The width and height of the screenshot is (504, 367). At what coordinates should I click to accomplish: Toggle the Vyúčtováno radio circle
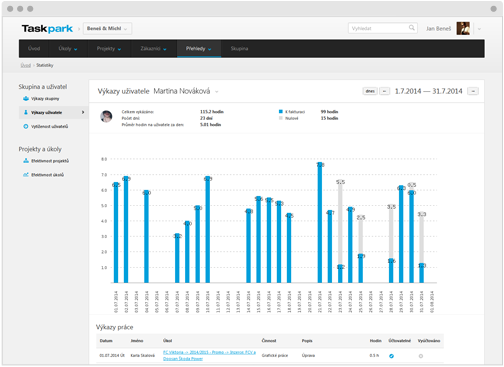coord(421,356)
